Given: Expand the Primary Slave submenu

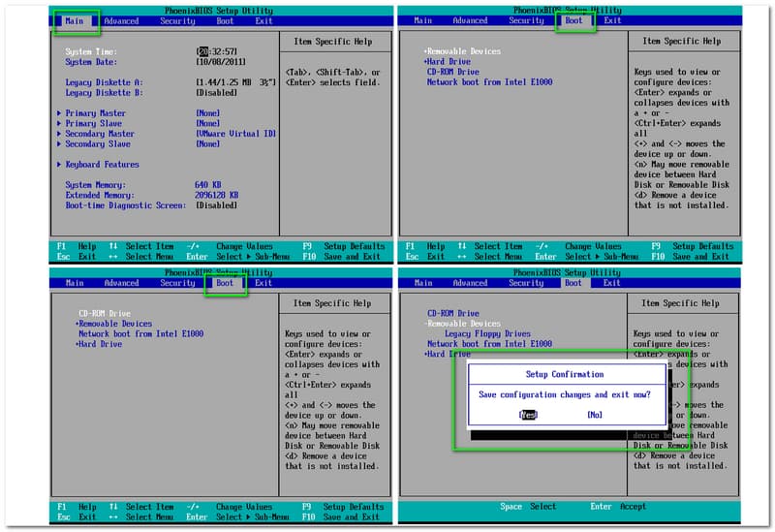Looking at the screenshot, I should 95,123.
